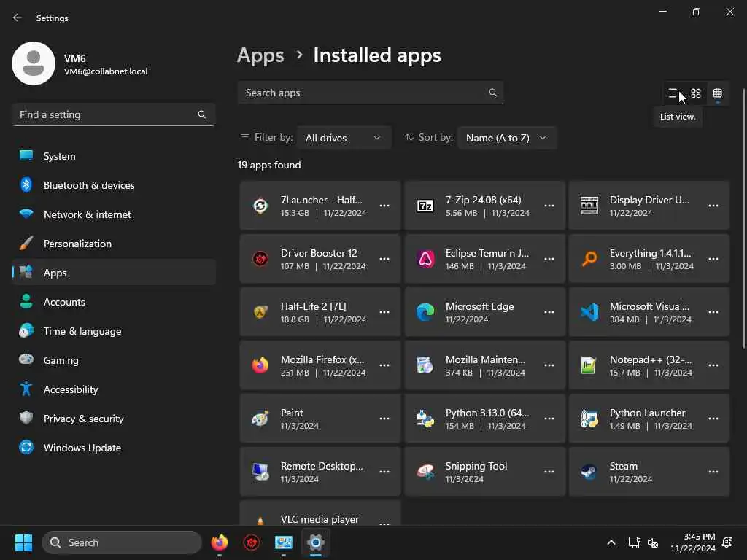Viewport: 747px width, 560px height.
Task: Switch to Grid view
Action: pos(696,93)
